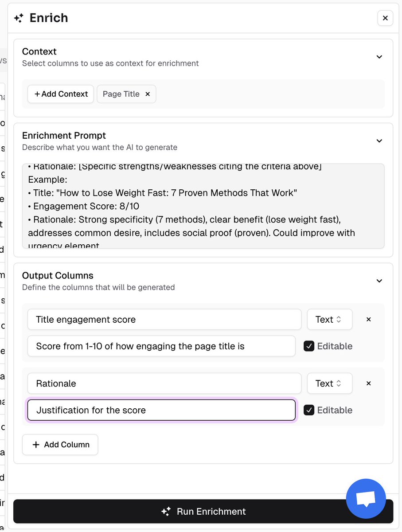The height and width of the screenshot is (532, 402).
Task: Click the Justification for the score field
Action: (161, 410)
